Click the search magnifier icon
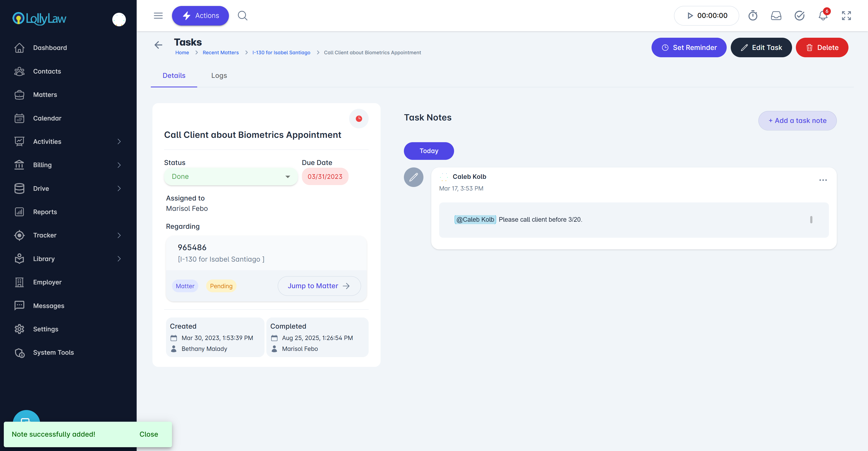 tap(242, 15)
